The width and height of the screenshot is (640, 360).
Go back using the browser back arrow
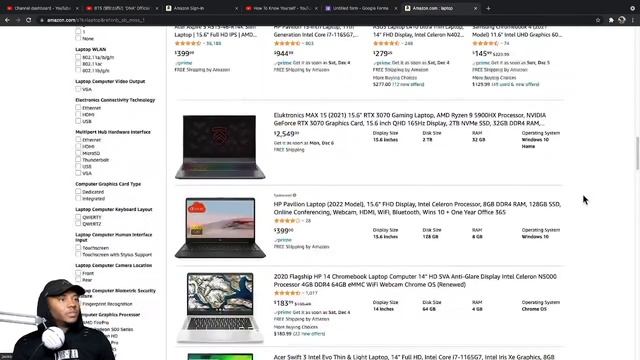click(x=7, y=20)
